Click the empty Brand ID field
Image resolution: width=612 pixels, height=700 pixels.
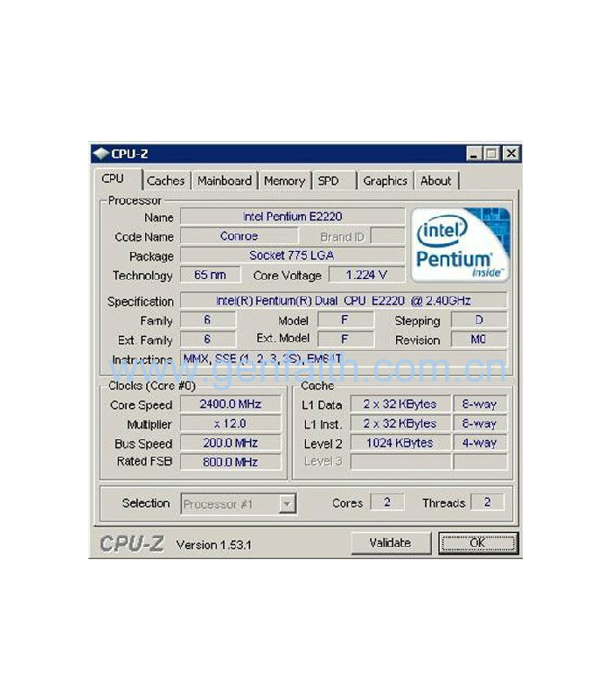387,236
